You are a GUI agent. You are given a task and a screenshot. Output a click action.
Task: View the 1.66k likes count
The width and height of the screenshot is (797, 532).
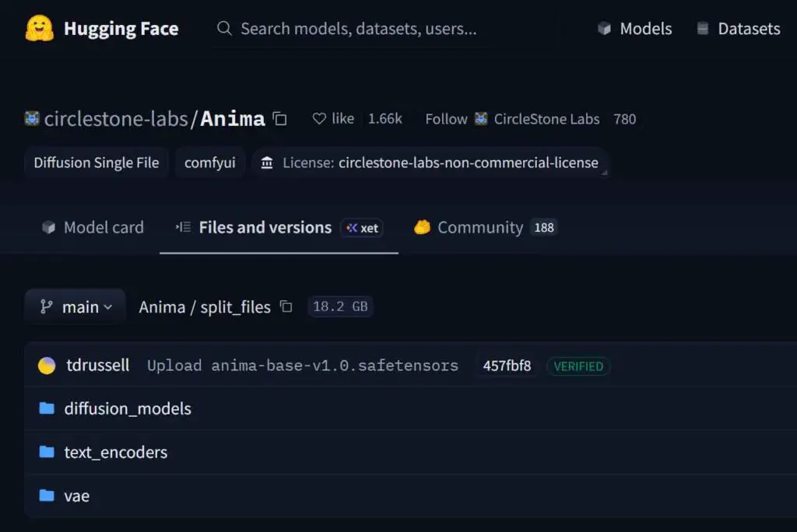[384, 119]
